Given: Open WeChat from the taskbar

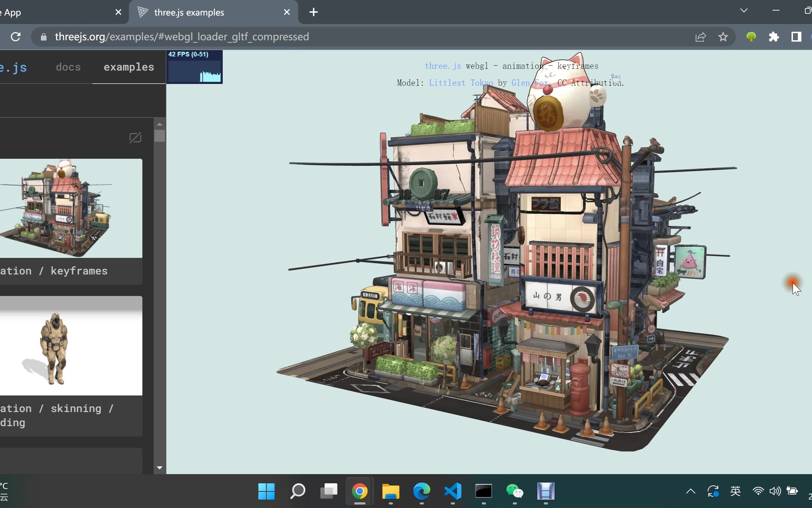Looking at the screenshot, I should click(515, 491).
